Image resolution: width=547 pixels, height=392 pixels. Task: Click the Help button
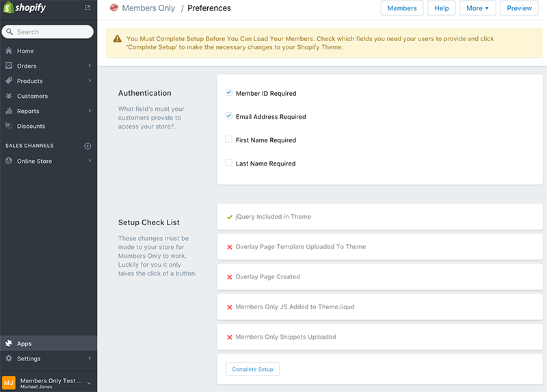click(x=441, y=8)
